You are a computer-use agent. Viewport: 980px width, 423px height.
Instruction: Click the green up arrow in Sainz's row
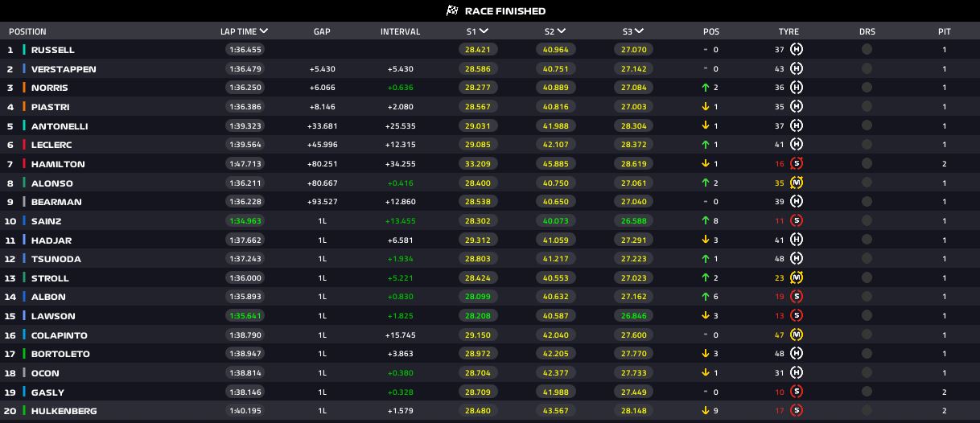tap(706, 221)
